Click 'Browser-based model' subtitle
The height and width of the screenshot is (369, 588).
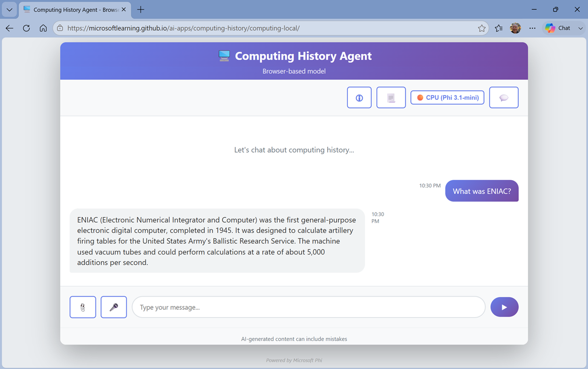[x=294, y=71]
